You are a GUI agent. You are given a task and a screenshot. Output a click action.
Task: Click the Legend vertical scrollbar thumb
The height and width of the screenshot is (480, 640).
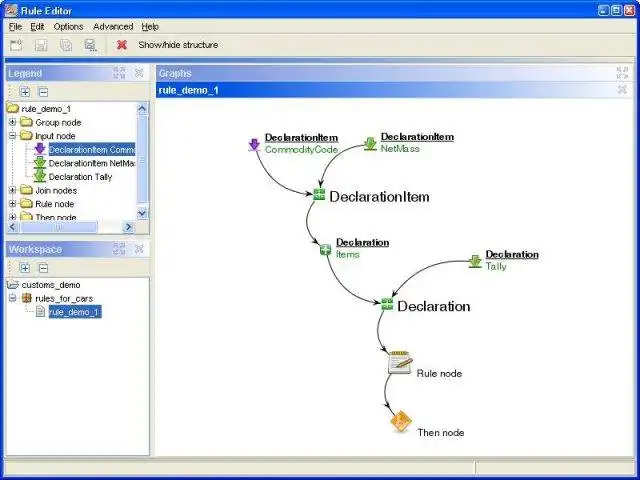[x=142, y=159]
